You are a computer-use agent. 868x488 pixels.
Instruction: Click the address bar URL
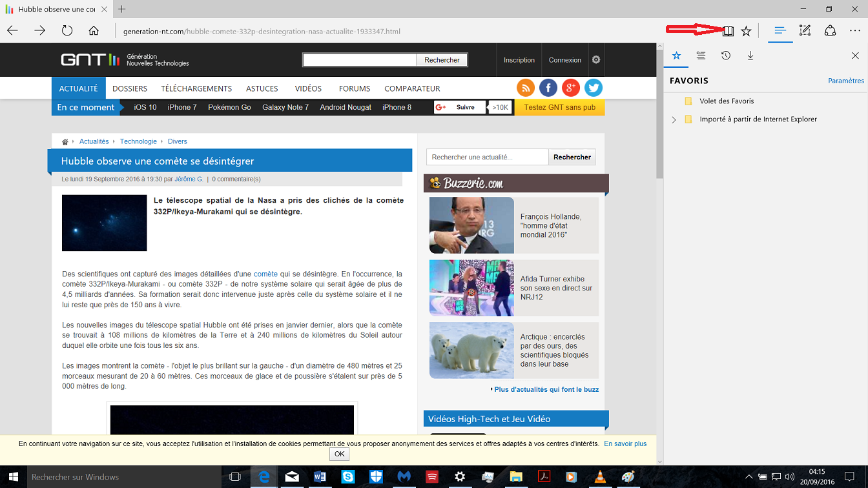(x=262, y=31)
